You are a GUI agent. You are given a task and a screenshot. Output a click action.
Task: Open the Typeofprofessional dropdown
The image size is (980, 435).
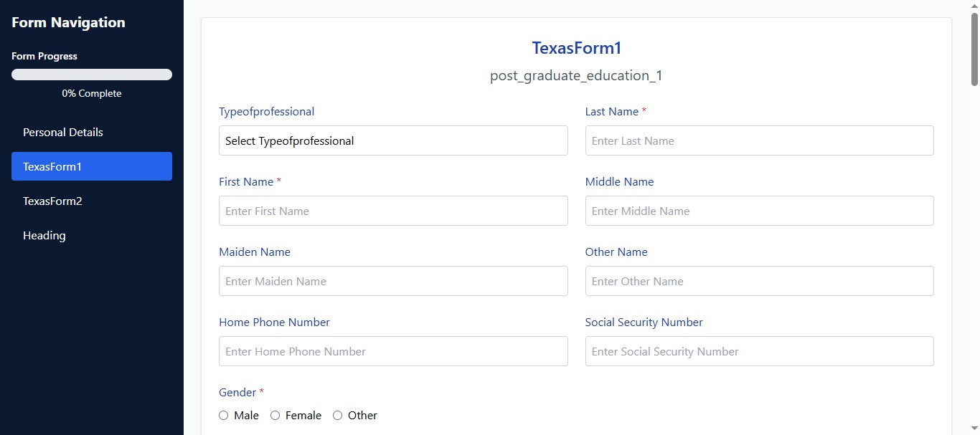(393, 140)
